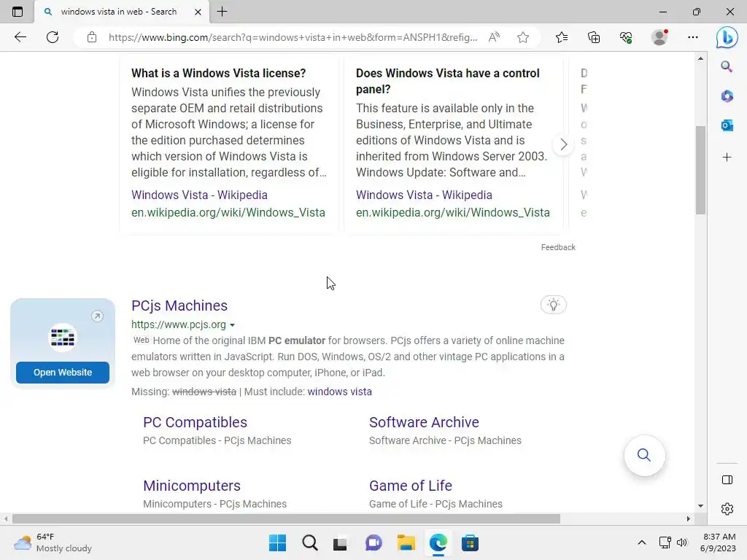Expand the pcjs.org URL dropdown arrow
The height and width of the screenshot is (560, 747).
click(233, 325)
